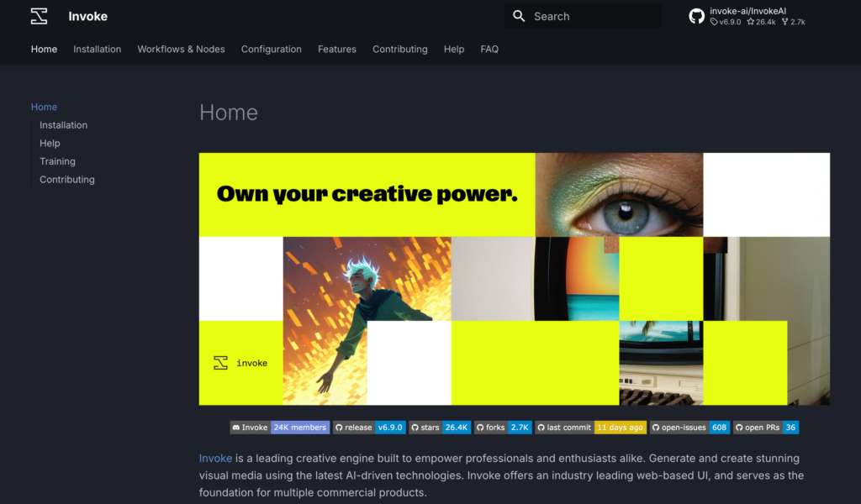Click into the Search input field

pyautogui.click(x=583, y=16)
